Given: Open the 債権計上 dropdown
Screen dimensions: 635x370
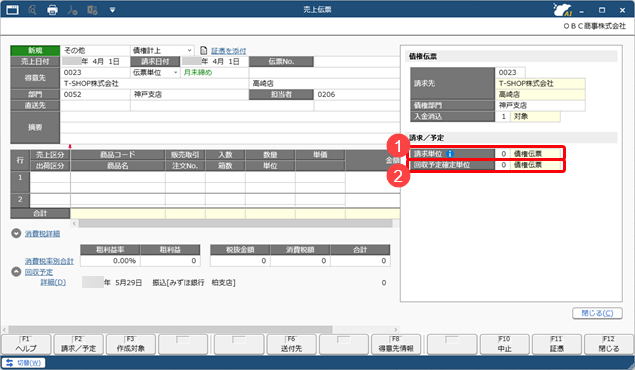Looking at the screenshot, I should [162, 50].
